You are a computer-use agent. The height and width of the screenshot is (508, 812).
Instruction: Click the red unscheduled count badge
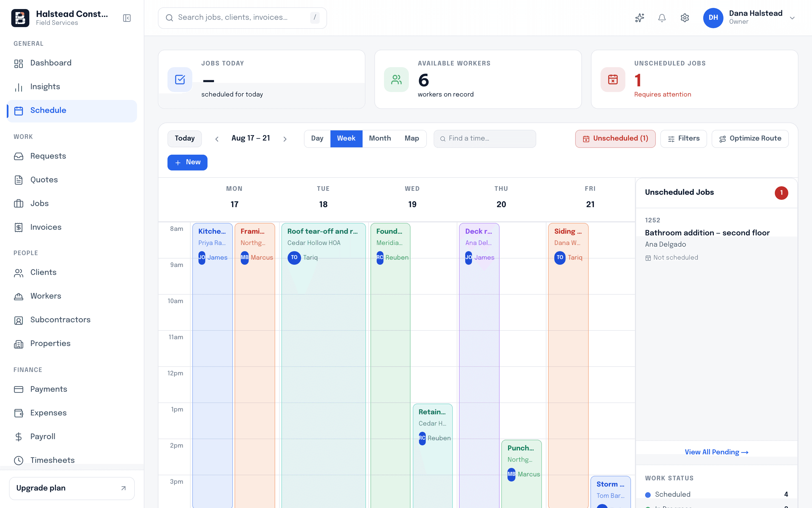[781, 193]
